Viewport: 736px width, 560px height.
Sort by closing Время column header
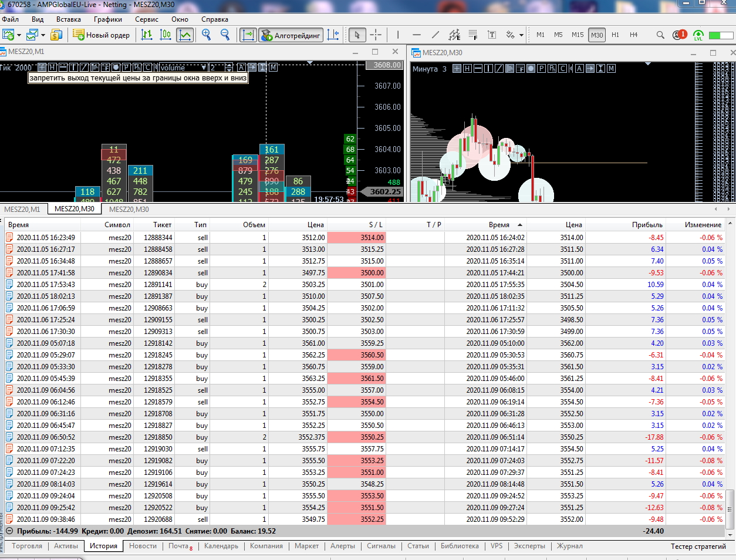[x=499, y=224]
